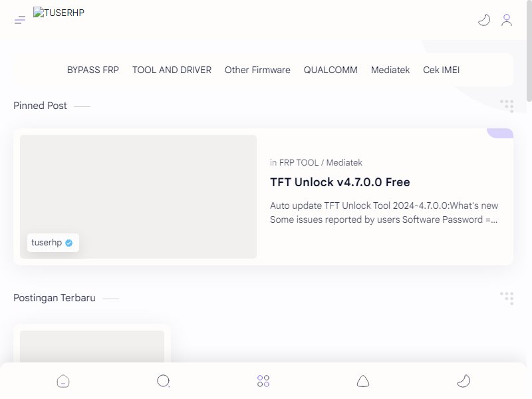Click the FRP TOOL category label
532x399 pixels.
coord(299,162)
